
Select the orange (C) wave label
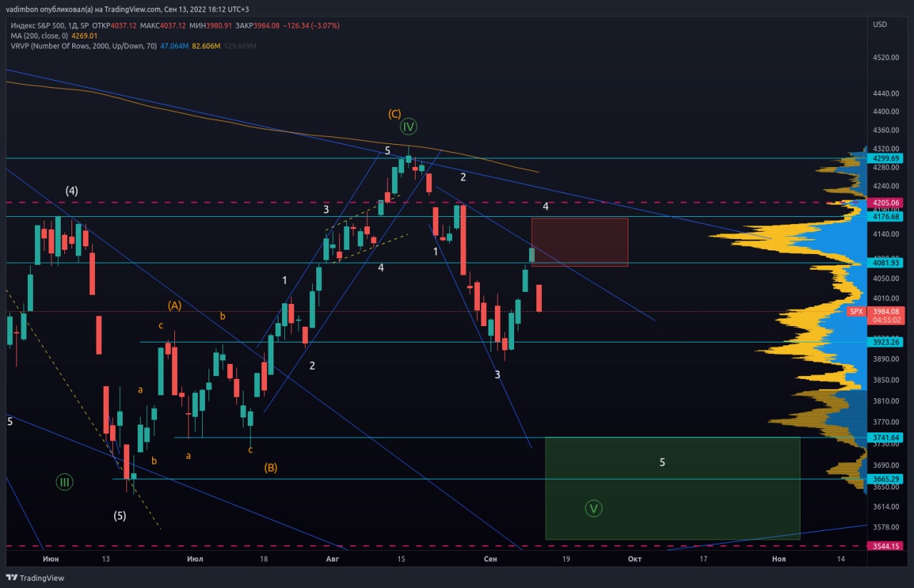[395, 113]
